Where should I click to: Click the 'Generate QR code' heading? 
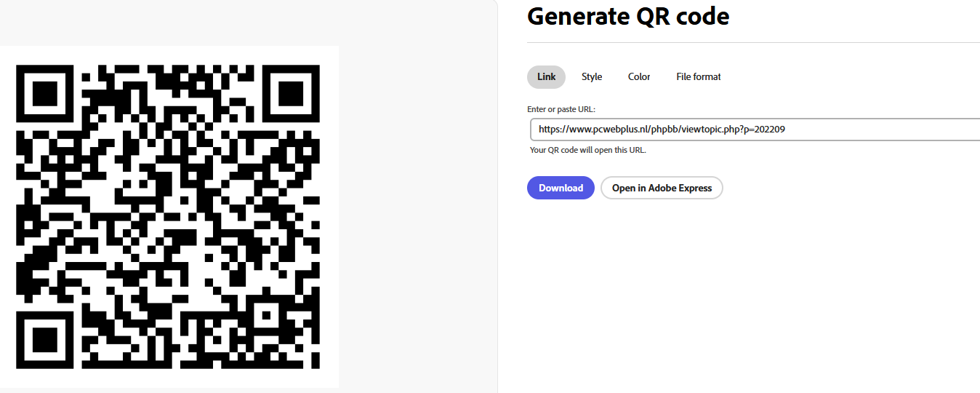coord(628,15)
